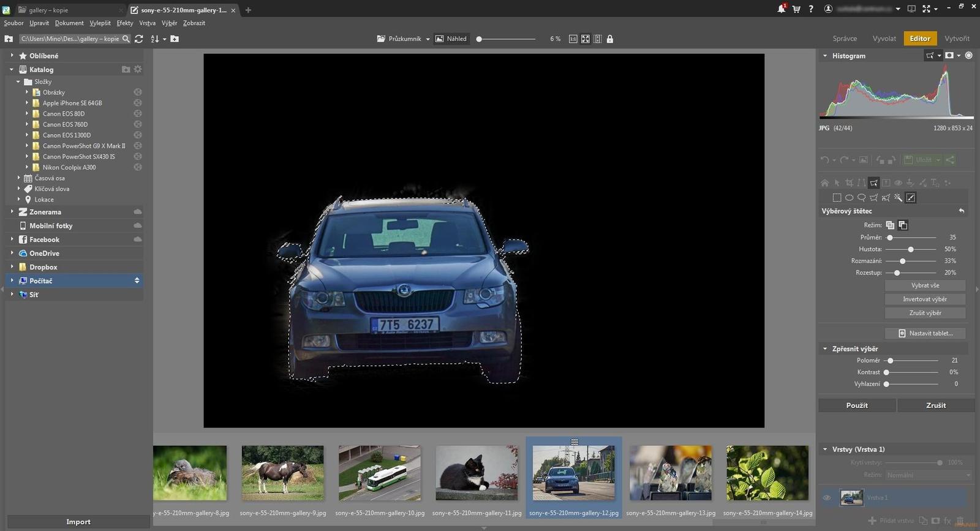Click the share icon next to Uložit

point(950,160)
